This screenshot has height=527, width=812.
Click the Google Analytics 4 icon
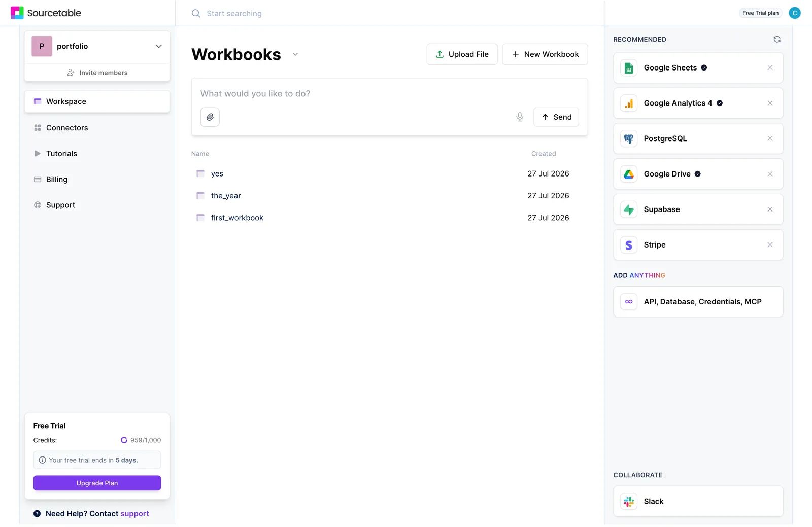point(629,103)
